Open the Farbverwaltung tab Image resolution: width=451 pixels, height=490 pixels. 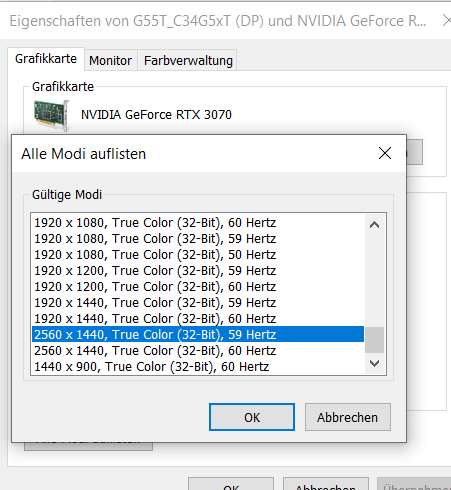tap(188, 61)
